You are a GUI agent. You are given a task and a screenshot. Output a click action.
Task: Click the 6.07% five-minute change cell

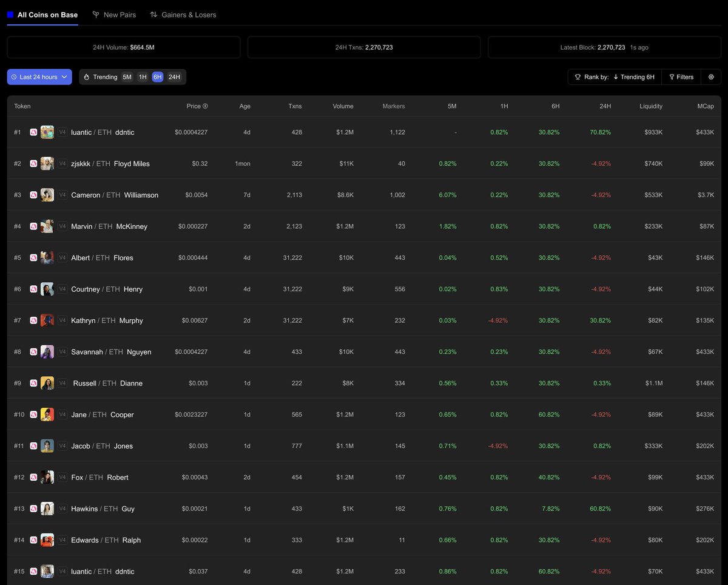(x=448, y=195)
